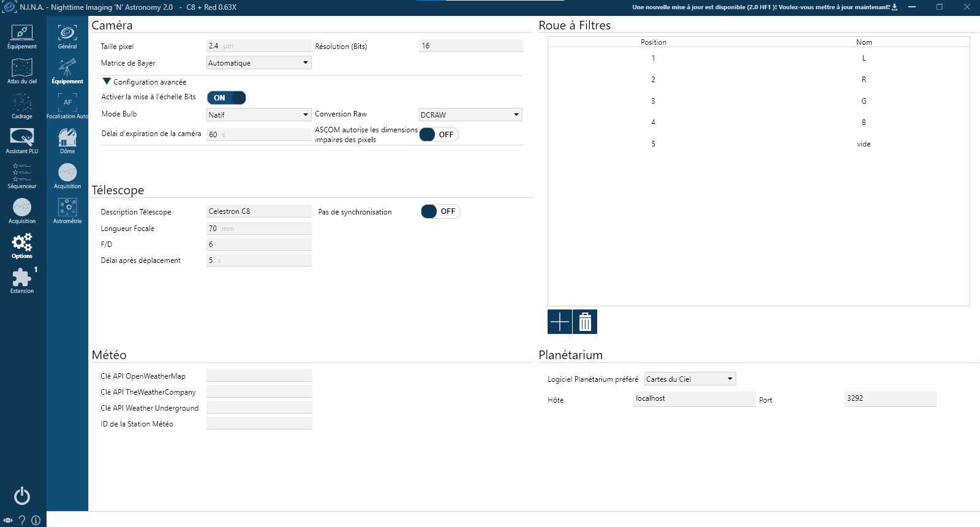
Task: Click the power shutdown icon
Action: (x=22, y=496)
